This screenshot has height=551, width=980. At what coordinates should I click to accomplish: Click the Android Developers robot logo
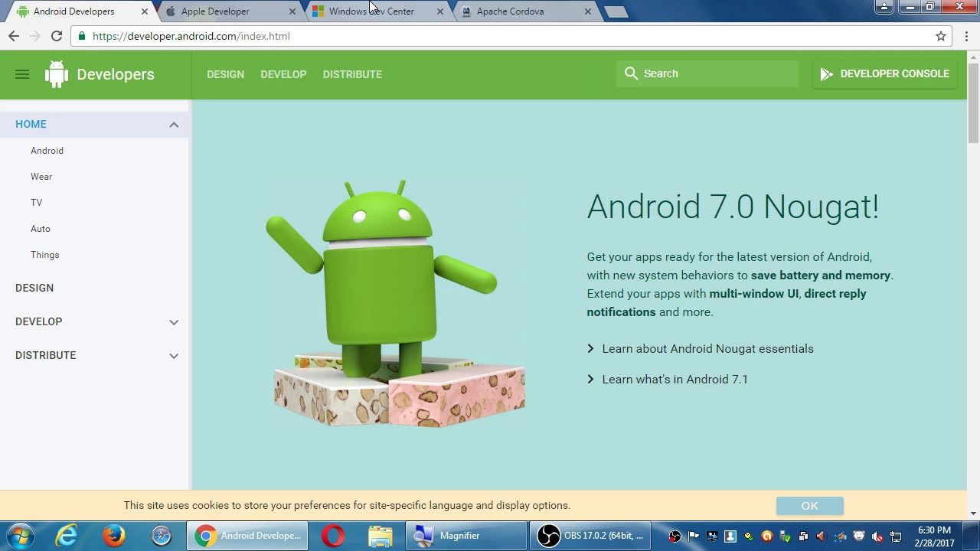57,74
